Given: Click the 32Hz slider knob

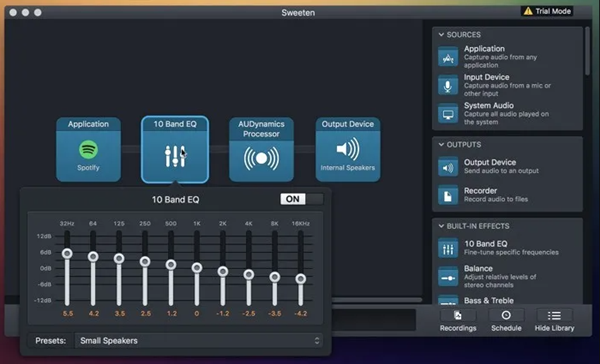Looking at the screenshot, I should click(67, 253).
